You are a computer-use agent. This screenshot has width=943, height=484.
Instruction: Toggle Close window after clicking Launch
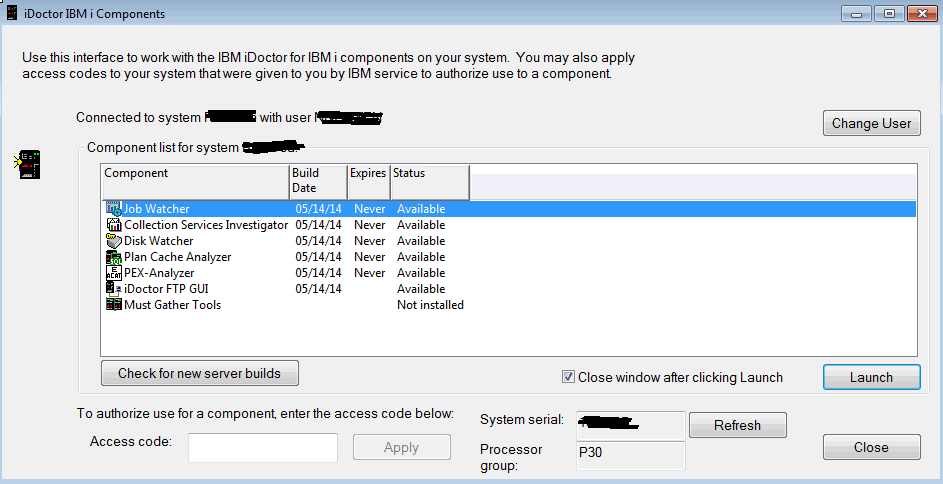pyautogui.click(x=568, y=377)
